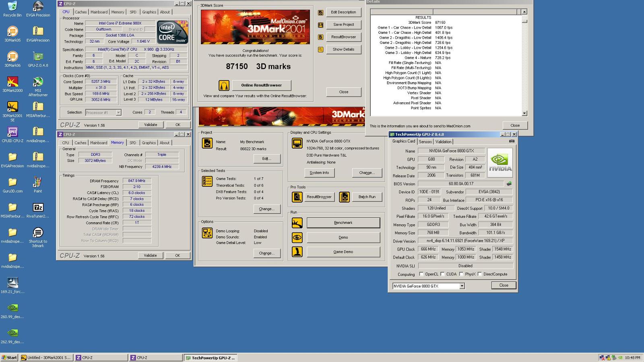The image size is (644, 362).
Task: Click the Online ResultBrowser button
Action: 262,85
